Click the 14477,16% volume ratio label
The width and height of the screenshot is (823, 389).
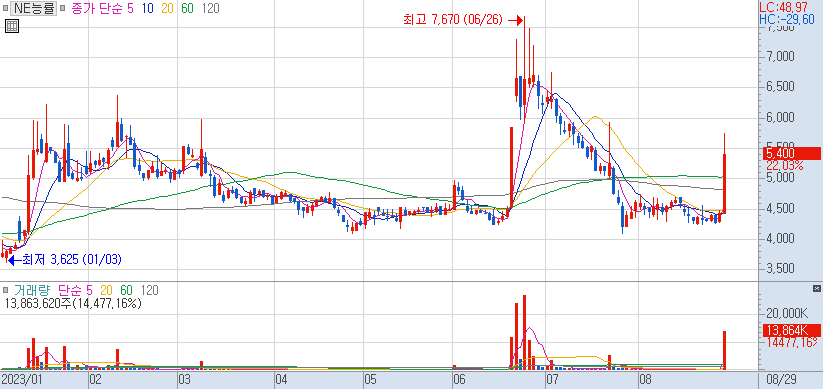click(x=792, y=342)
